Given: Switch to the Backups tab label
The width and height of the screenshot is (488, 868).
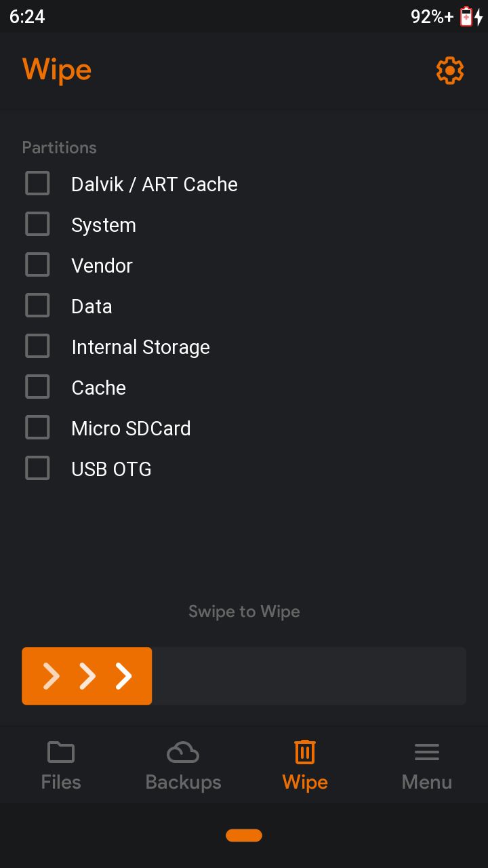Looking at the screenshot, I should coord(183,782).
